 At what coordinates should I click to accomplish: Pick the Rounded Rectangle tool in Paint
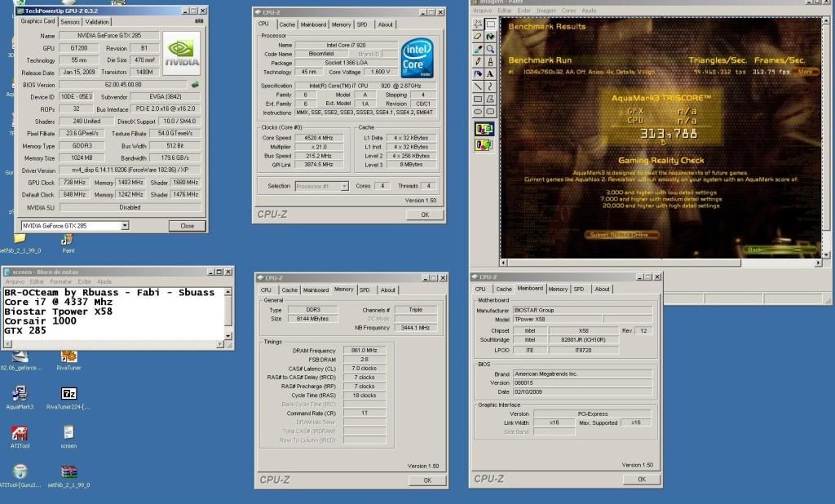point(490,112)
